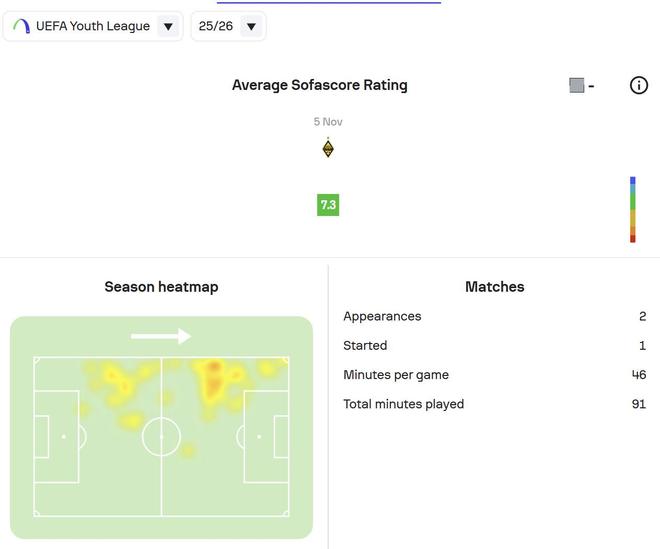This screenshot has height=549, width=660.
Task: Expand the UEFA Youth League competition dropdown arrow
Action: 168,27
